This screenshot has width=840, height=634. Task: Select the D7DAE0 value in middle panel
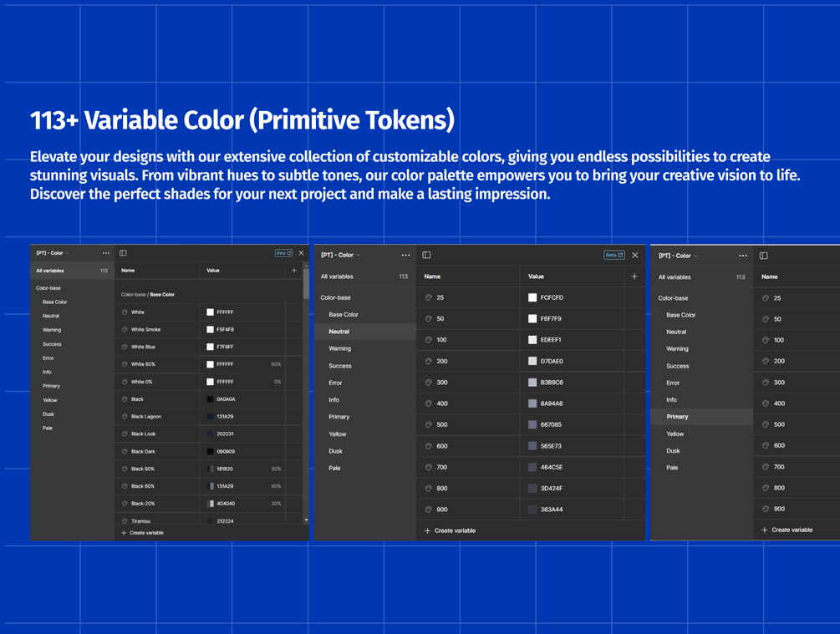click(x=552, y=361)
